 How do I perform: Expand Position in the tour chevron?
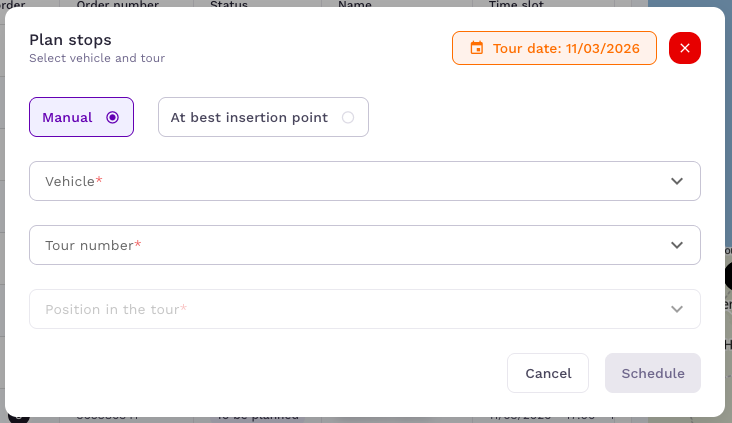point(677,309)
